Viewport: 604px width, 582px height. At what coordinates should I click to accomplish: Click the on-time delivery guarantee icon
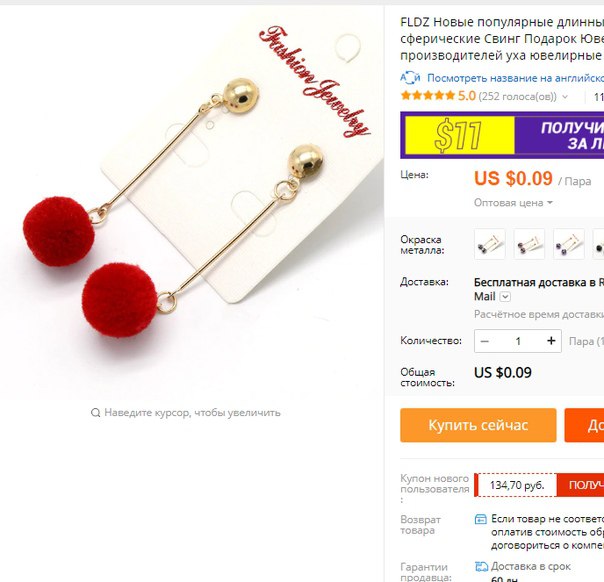pyautogui.click(x=482, y=567)
